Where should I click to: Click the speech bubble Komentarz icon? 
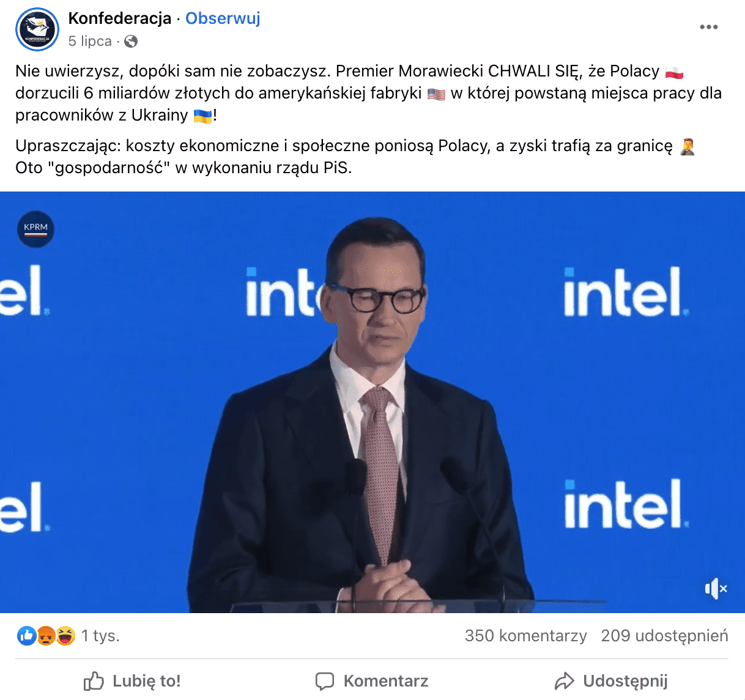(x=324, y=681)
